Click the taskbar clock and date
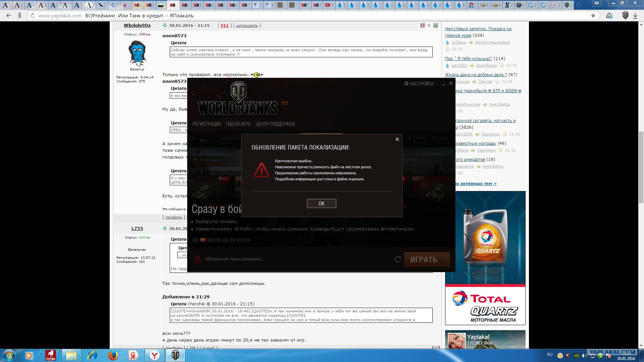This screenshot has height=362, width=644. click(626, 355)
